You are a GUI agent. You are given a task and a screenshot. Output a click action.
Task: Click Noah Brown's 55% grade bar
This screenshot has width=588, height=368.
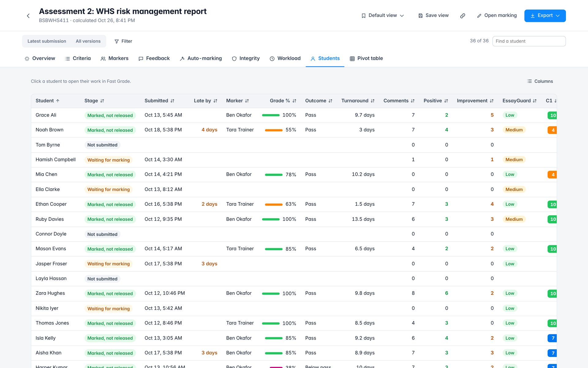(273, 130)
